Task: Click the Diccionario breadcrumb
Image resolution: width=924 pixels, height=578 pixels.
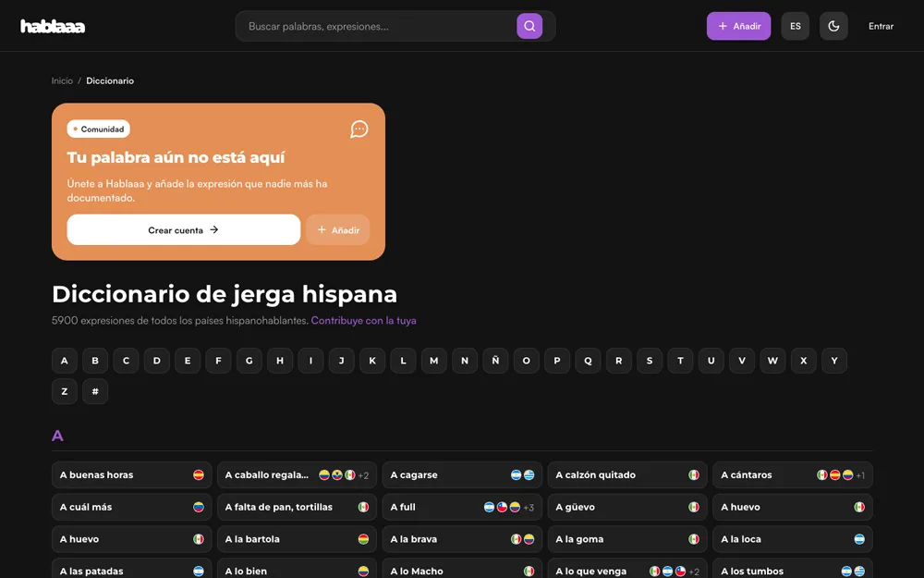Action: [x=110, y=80]
